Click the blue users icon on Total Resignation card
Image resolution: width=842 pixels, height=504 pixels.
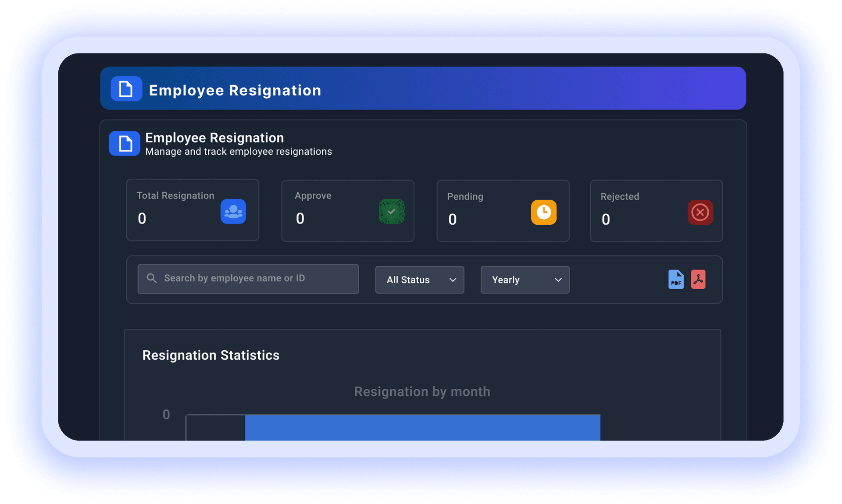click(233, 212)
